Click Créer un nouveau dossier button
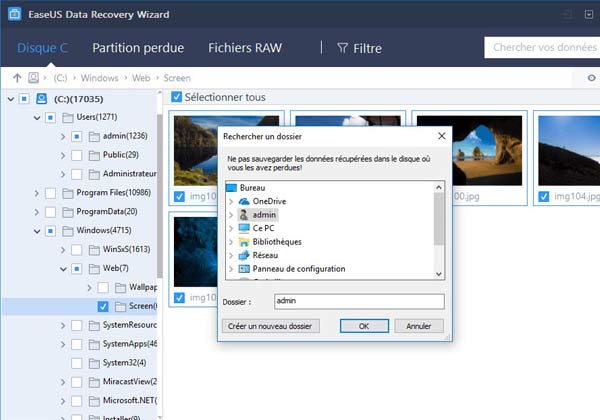 270,326
